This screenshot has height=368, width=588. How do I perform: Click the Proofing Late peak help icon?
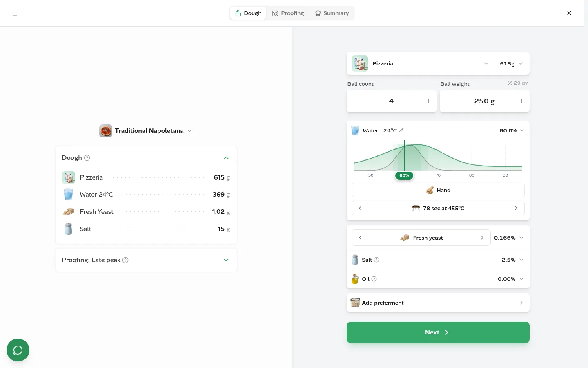tap(125, 260)
